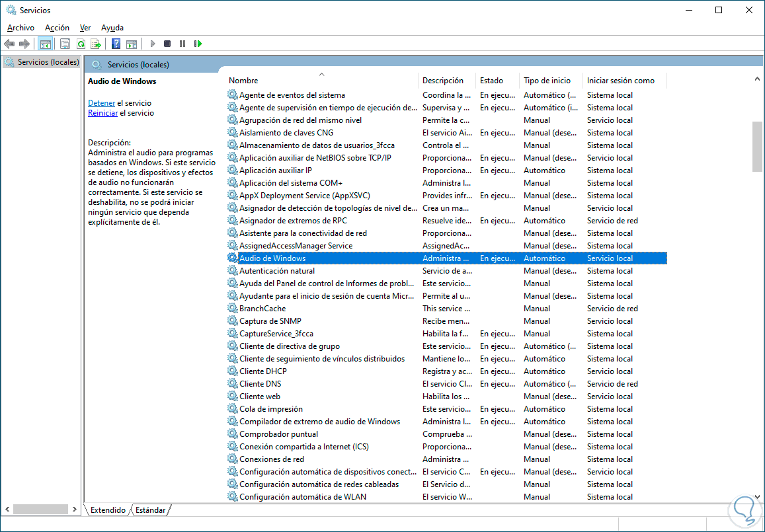Select the Agente de eventos del sistema row

point(446,95)
